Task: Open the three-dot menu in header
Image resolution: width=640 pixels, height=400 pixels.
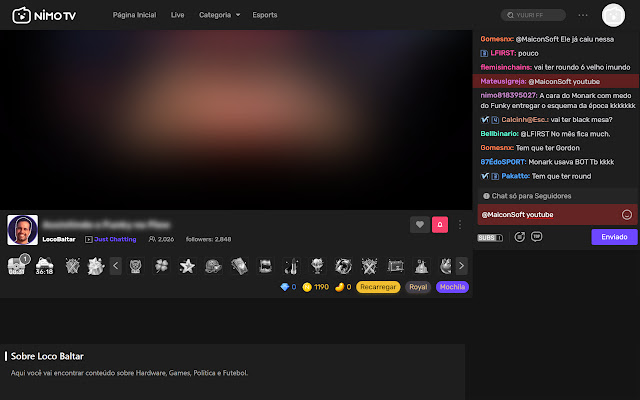Action: (x=583, y=16)
